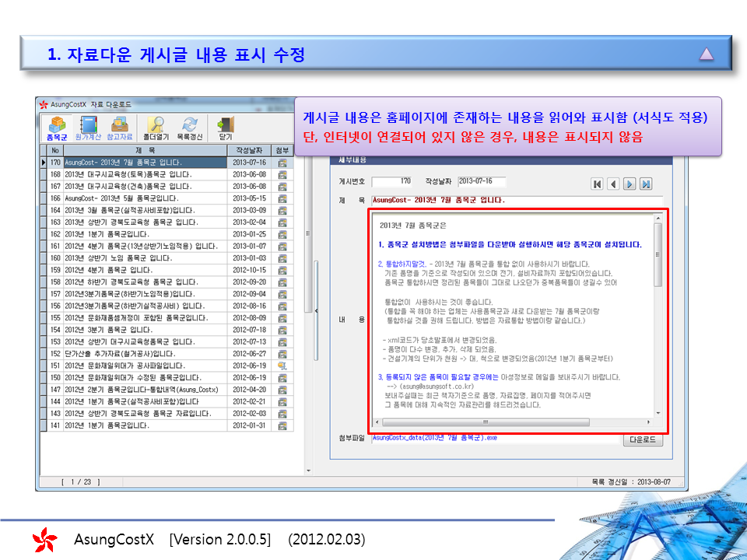747x560 pixels.
Task: Click the content area horizontal scrollbar thumb
Action: [486, 422]
